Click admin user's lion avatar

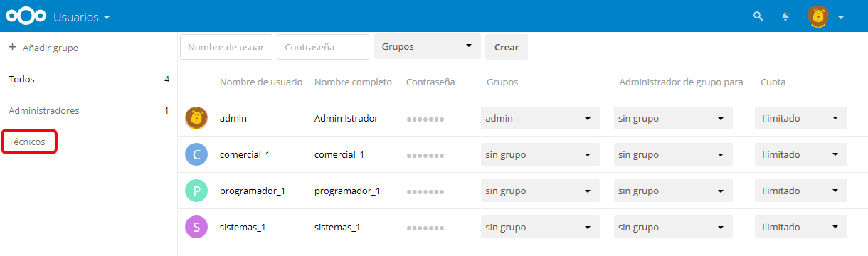tap(196, 118)
